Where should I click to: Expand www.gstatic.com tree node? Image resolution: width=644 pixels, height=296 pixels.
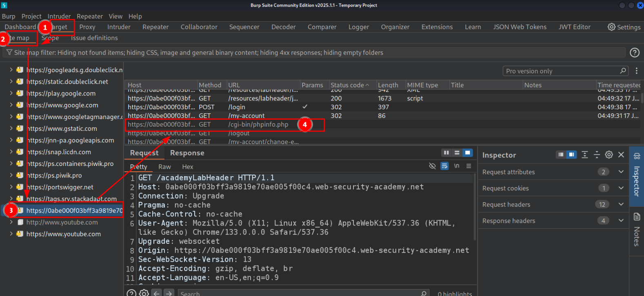pos(11,128)
